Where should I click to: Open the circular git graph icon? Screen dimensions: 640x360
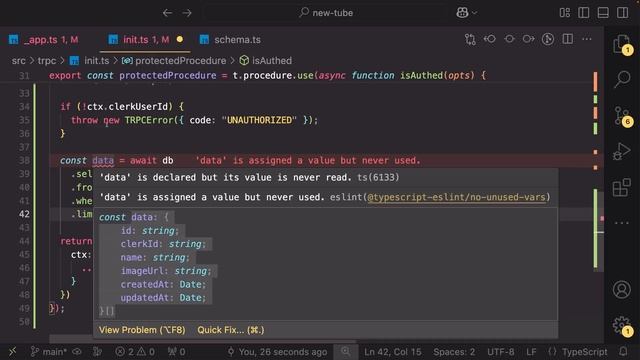tap(548, 39)
